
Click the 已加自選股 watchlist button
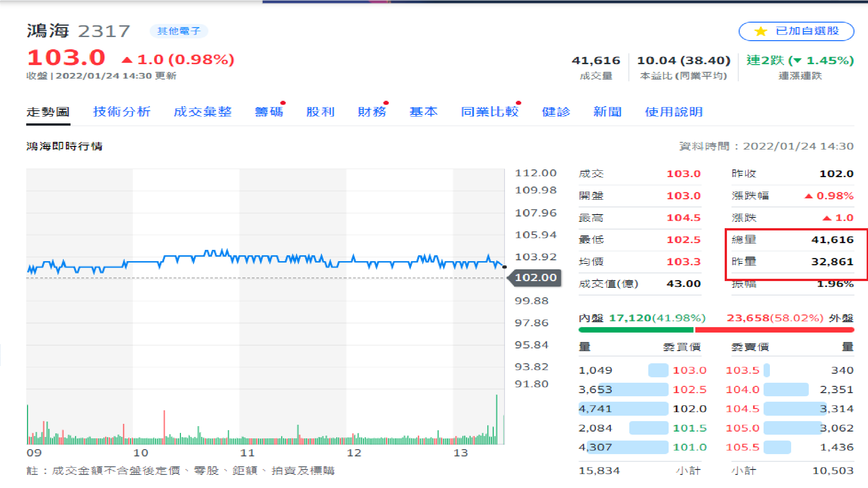796,31
